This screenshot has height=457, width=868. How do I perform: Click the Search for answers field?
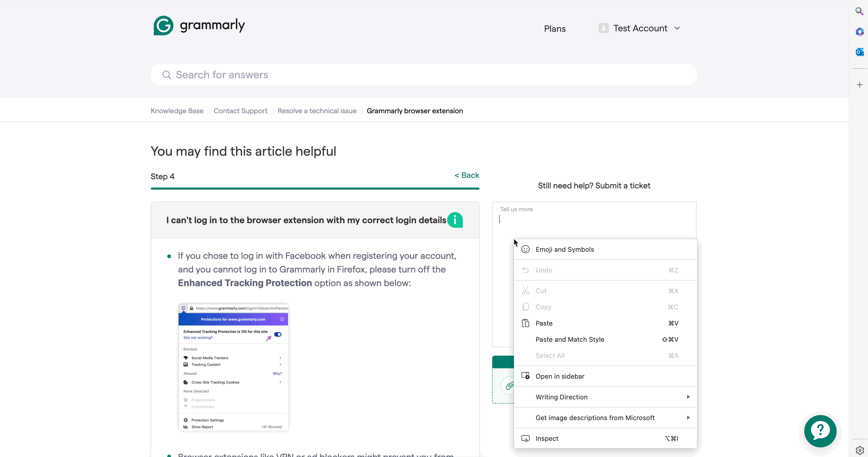(424, 75)
